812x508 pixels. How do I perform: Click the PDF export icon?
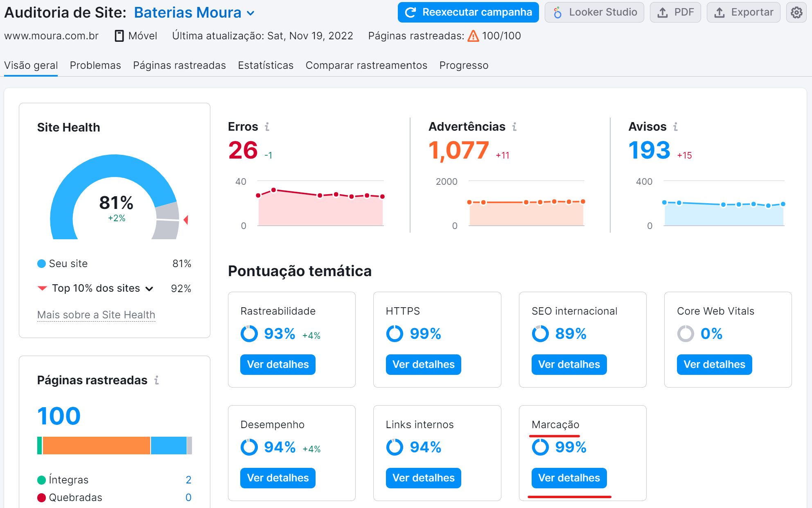(662, 12)
